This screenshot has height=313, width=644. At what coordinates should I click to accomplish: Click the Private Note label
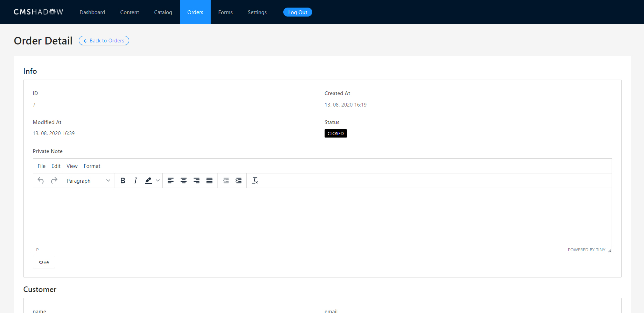point(47,151)
